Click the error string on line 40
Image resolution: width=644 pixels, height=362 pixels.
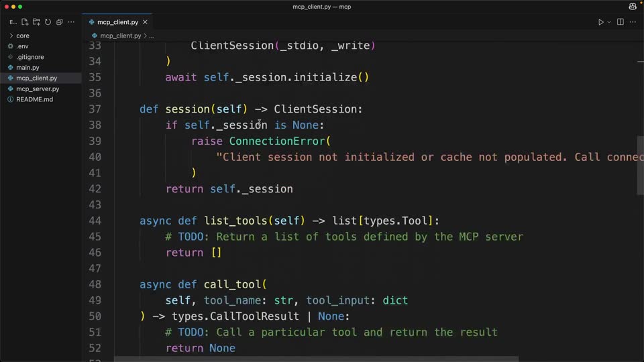[x=429, y=157]
